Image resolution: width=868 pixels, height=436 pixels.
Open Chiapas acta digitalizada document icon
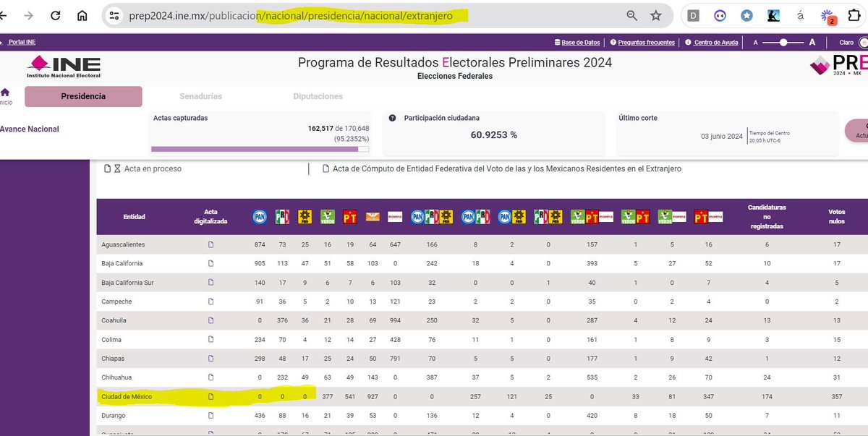[211, 359]
